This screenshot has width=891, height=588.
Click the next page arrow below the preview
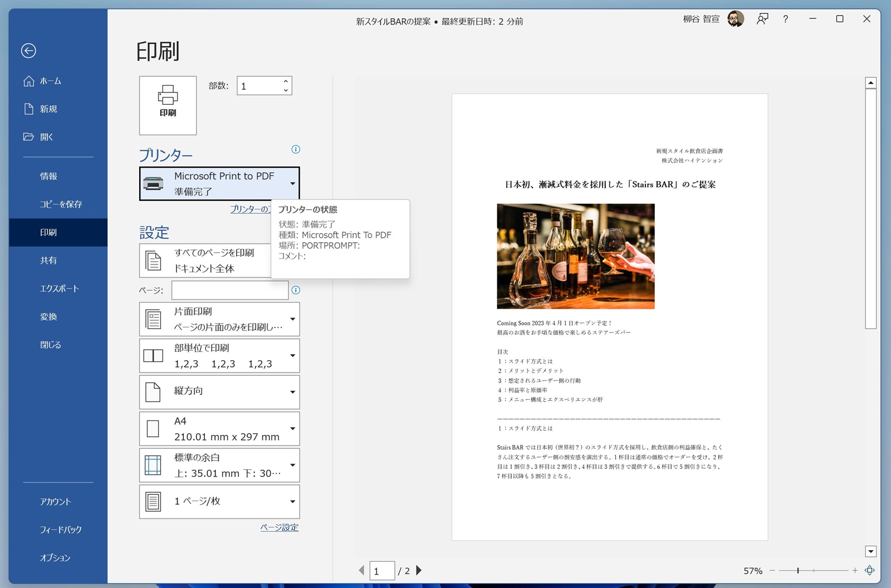419,570
